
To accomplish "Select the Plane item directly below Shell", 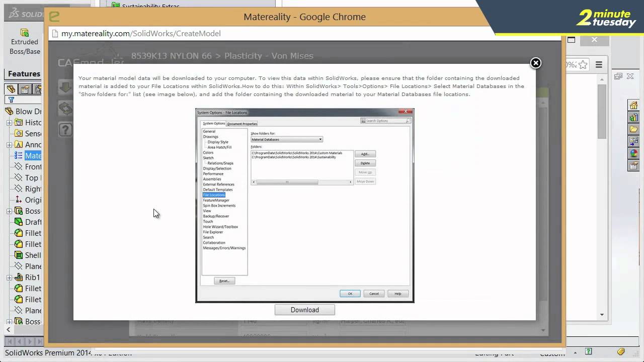I will point(28,266).
